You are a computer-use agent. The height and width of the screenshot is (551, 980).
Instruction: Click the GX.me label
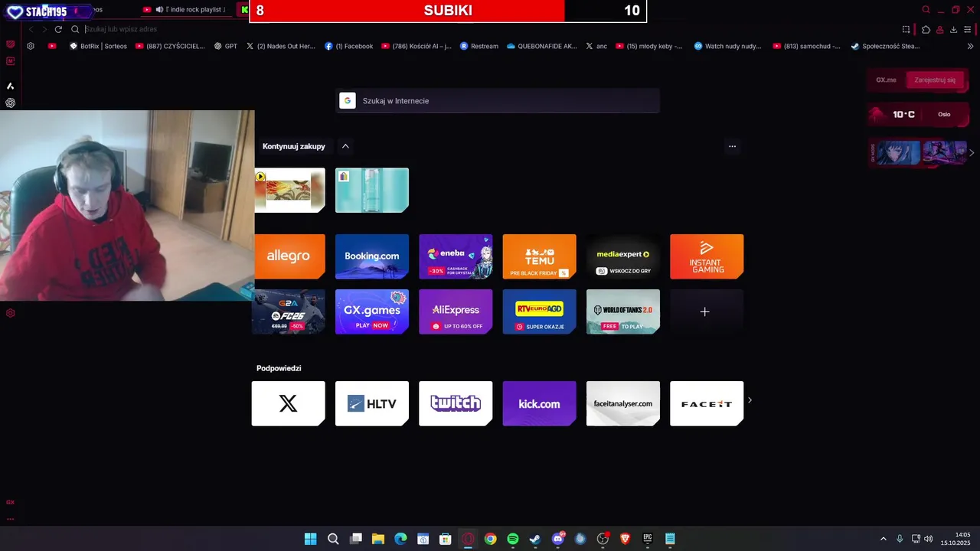pos(887,80)
